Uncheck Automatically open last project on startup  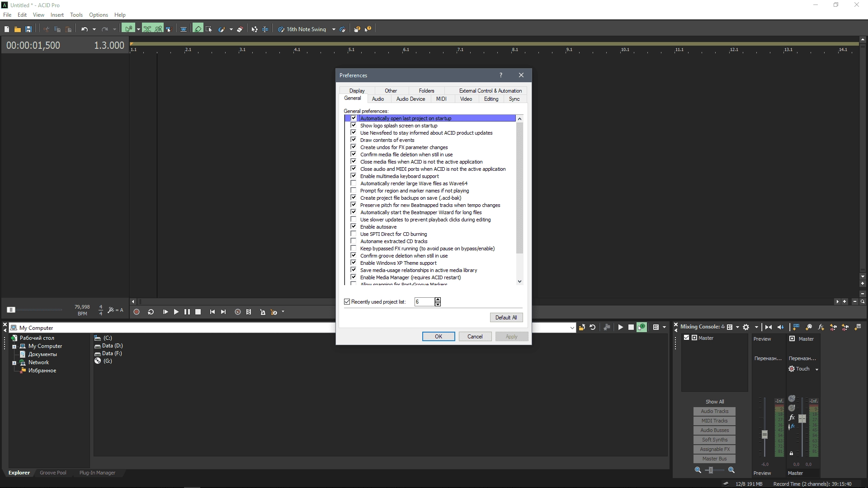(354, 118)
